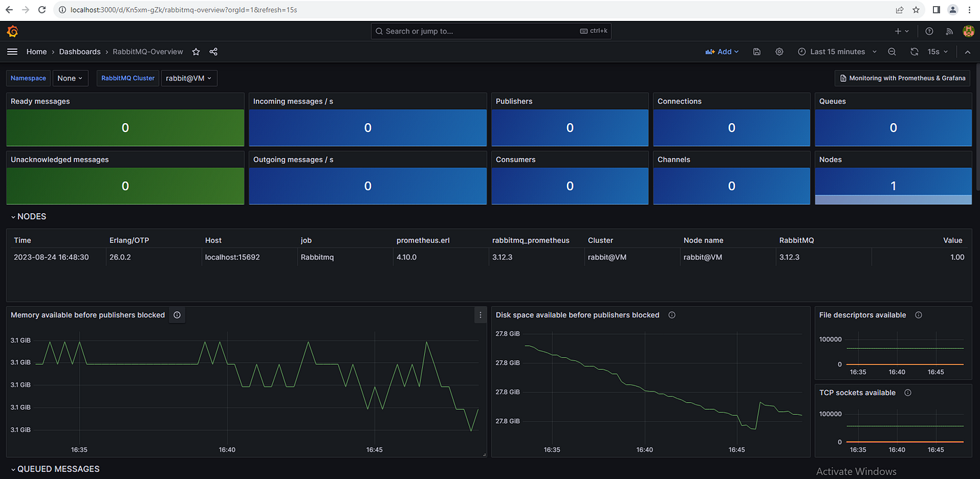This screenshot has height=479, width=980.
Task: Show info for File descriptors available panel
Action: (x=918, y=315)
